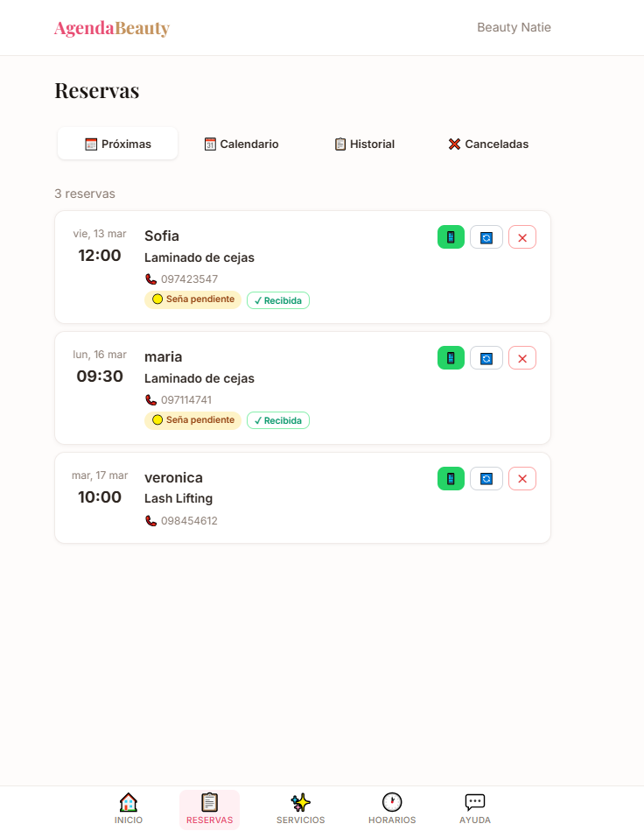
Task: Click the Beauty Natie account name
Action: [514, 27]
